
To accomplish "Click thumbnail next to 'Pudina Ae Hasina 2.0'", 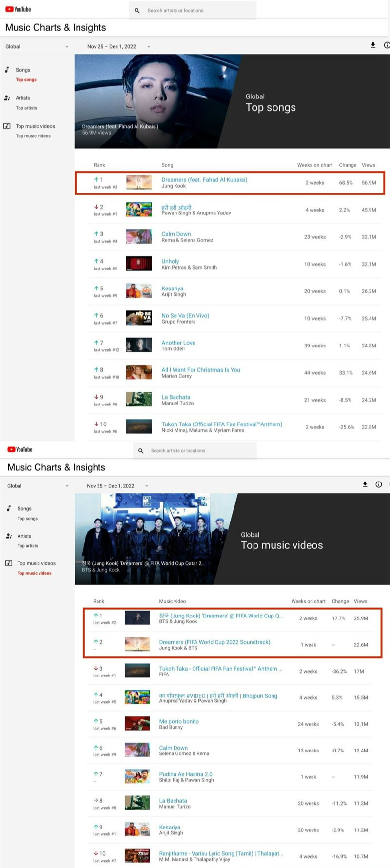I will click(x=137, y=776).
